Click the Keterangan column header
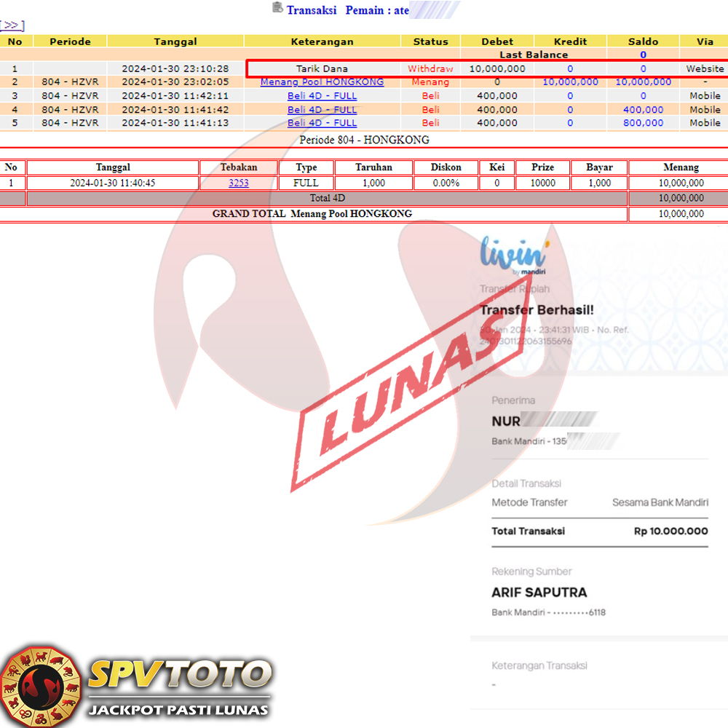Screen dimensions: 728x728 [x=322, y=41]
